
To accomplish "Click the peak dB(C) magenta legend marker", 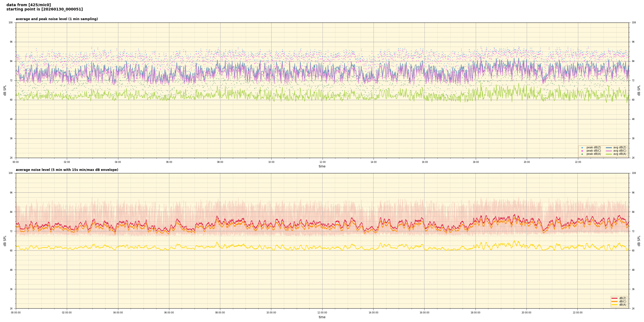I will (x=582, y=151).
